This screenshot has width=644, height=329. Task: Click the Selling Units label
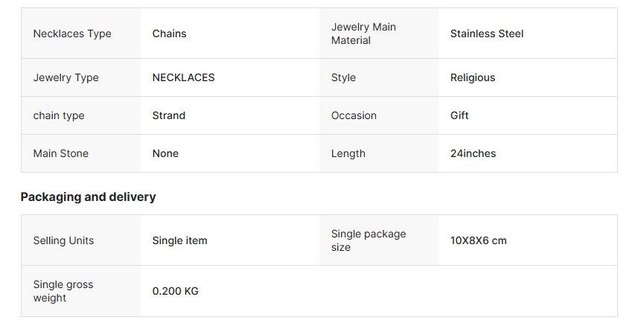point(63,240)
